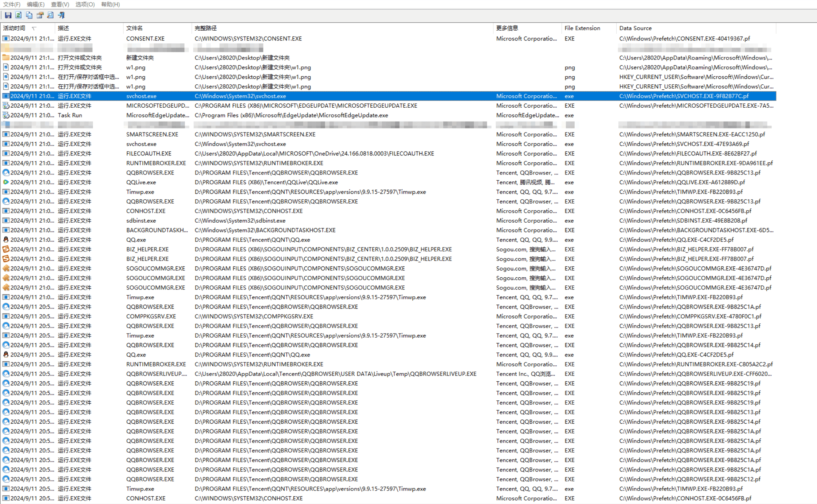Open the 查看(V) menu
This screenshot has width=817, height=504.
click(60, 4)
